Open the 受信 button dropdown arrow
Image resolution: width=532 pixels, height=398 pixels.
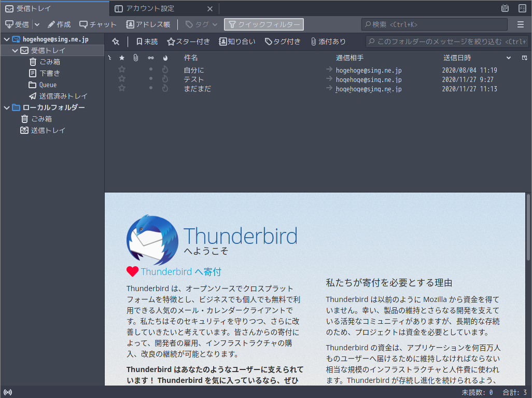pos(37,24)
